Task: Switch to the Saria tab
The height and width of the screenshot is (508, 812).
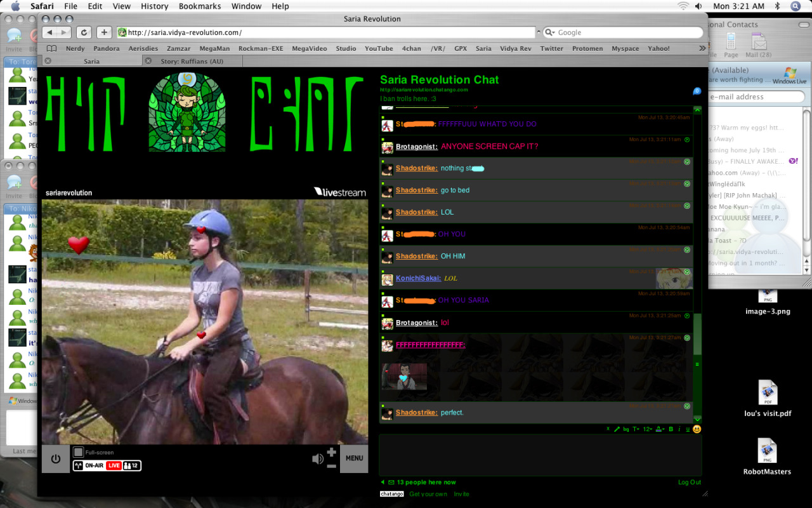Action: click(x=91, y=62)
